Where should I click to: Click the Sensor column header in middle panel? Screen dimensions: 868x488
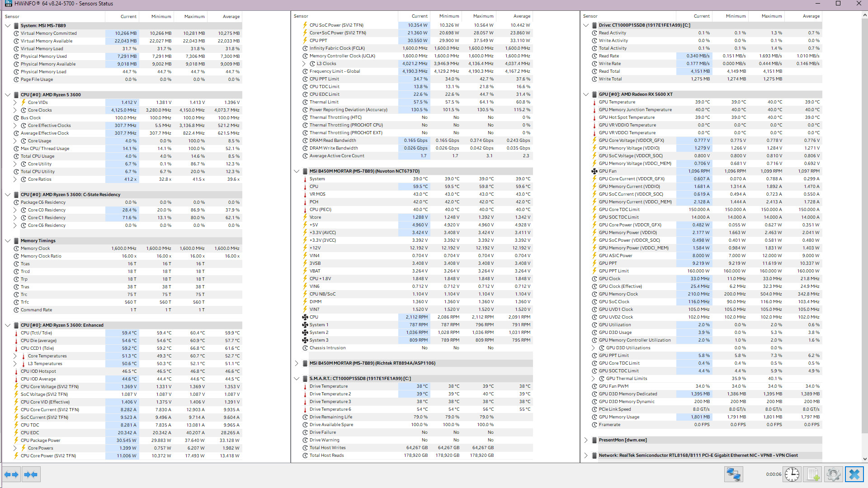pyautogui.click(x=344, y=16)
